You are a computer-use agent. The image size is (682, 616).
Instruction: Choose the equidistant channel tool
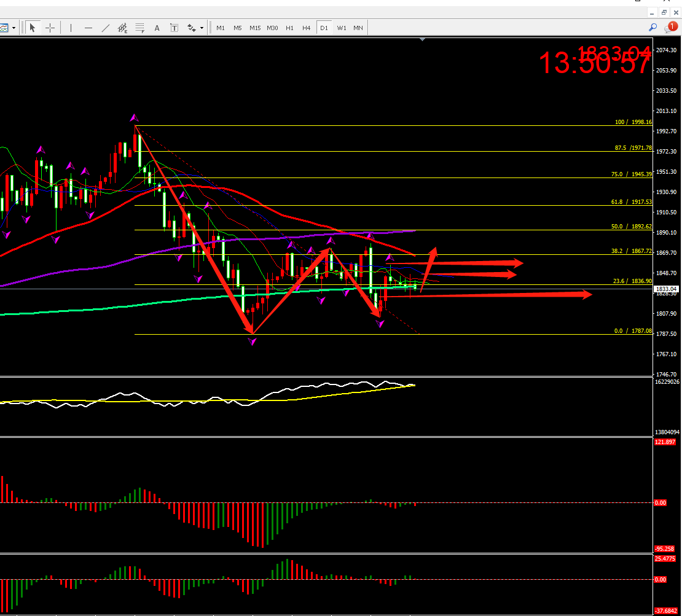click(x=122, y=28)
